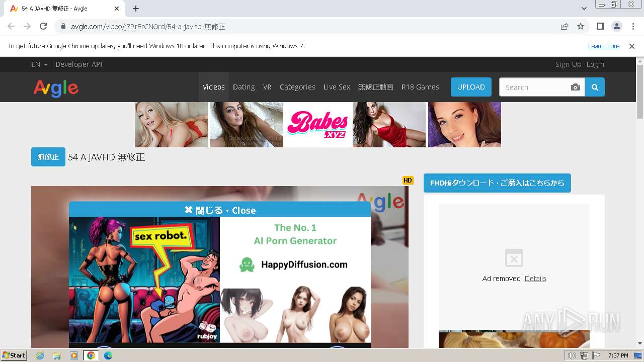Reload the page with the refresh icon
The height and width of the screenshot is (362, 644).
tap(43, 26)
